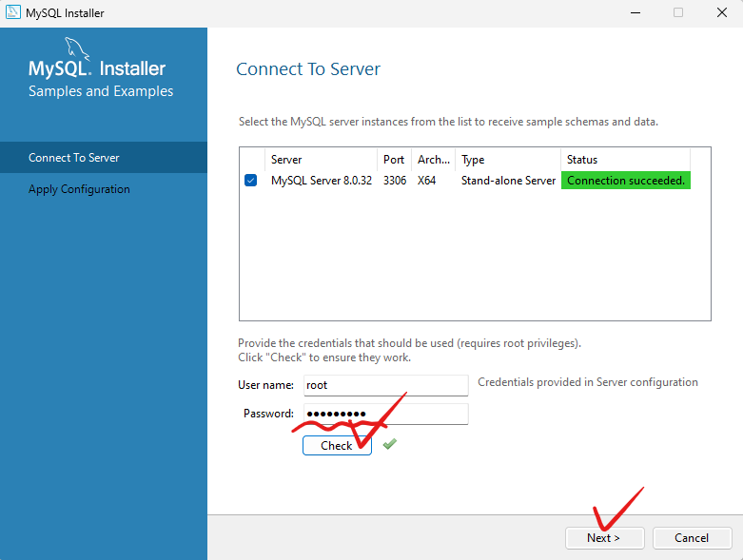743x560 pixels.
Task: Click the Port column header
Action: coord(394,160)
